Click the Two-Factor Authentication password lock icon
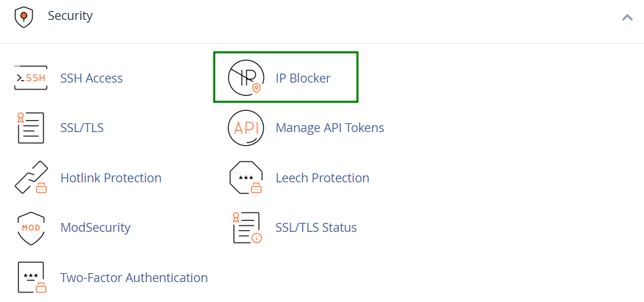Viewport: 644px width, 302px height. tap(32, 277)
